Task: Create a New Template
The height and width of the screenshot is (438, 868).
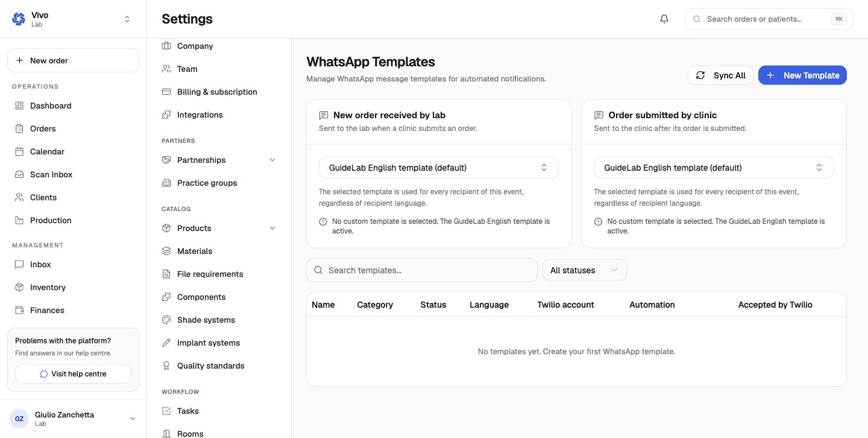Action: [x=802, y=75]
